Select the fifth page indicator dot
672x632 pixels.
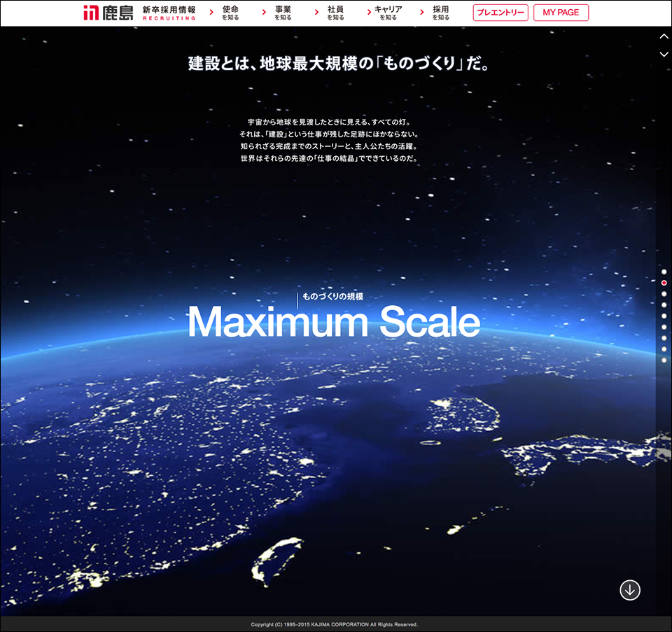[664, 316]
